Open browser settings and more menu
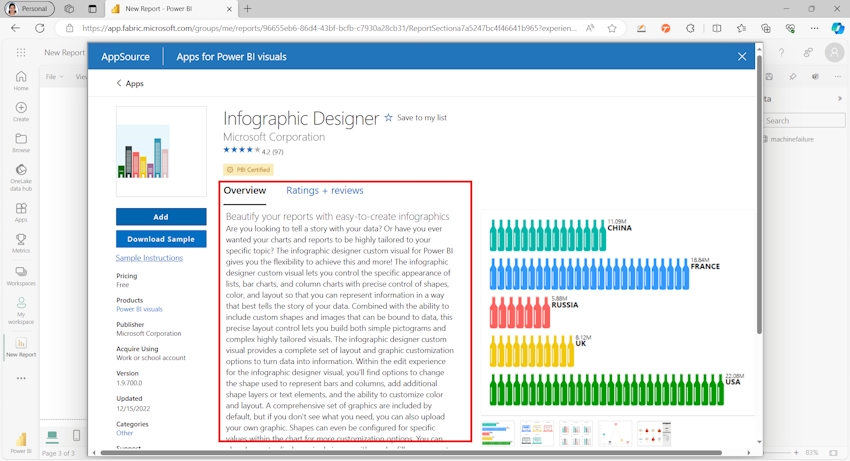This screenshot has width=850, height=461. [x=814, y=28]
